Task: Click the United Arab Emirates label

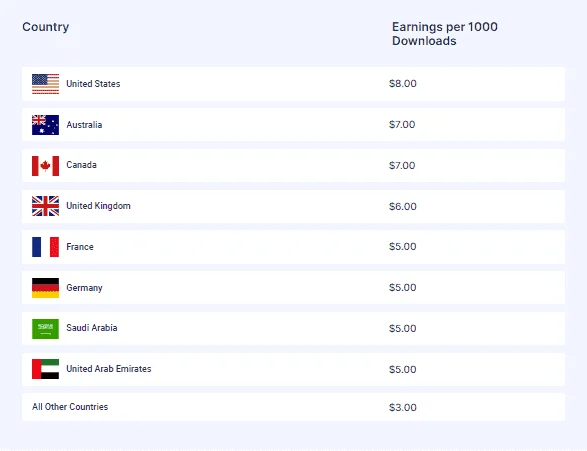Action: (x=109, y=369)
